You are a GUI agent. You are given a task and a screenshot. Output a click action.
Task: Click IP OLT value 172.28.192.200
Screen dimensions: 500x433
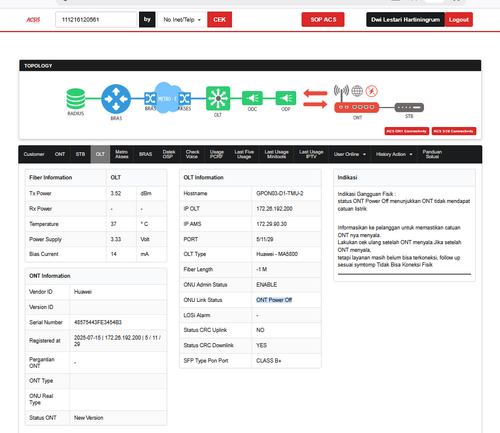coord(274,209)
